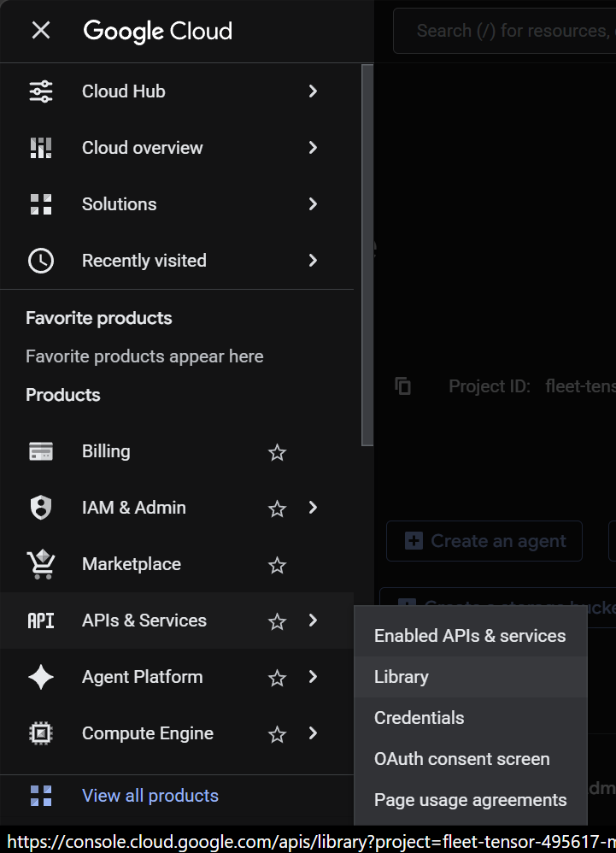Image resolution: width=616 pixels, height=853 pixels.
Task: Go to OAuth consent screen
Action: pyautogui.click(x=471, y=760)
